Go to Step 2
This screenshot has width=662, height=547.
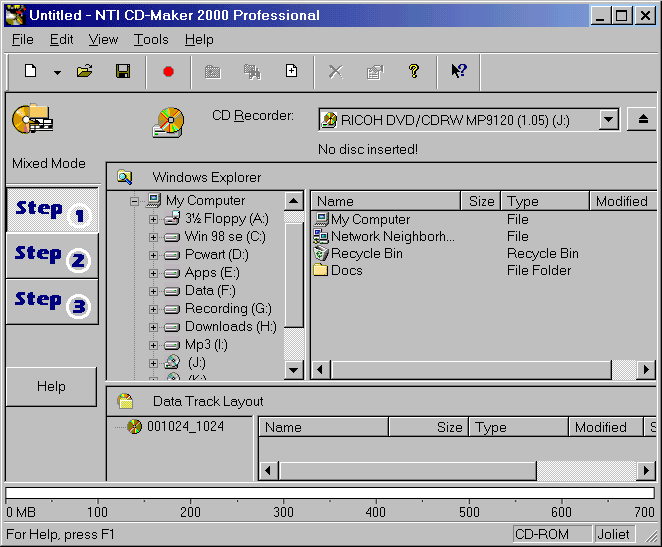click(x=52, y=255)
